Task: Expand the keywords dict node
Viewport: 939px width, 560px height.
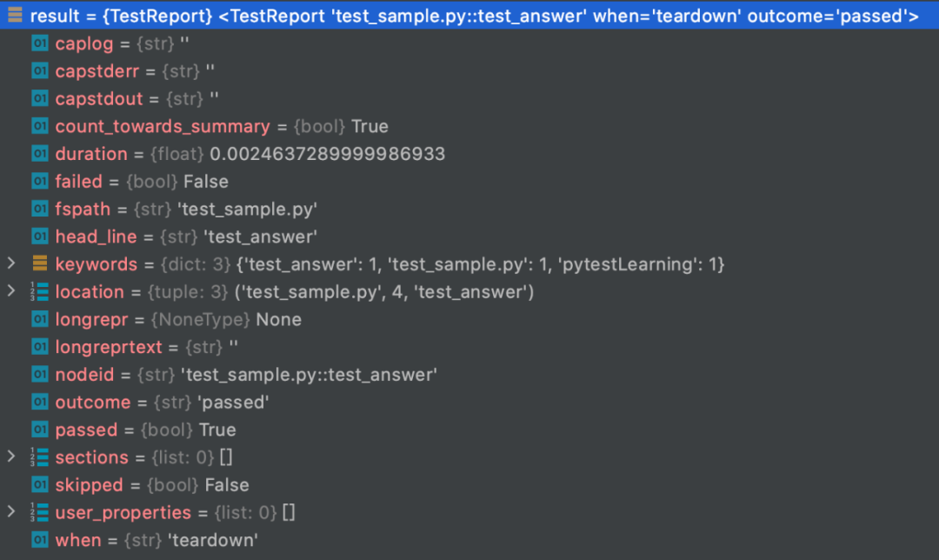Action: [x=11, y=263]
